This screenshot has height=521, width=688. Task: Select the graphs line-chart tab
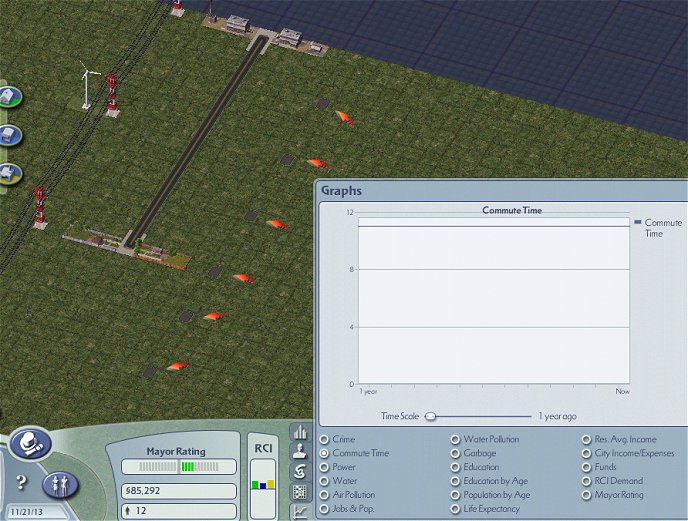[300, 511]
